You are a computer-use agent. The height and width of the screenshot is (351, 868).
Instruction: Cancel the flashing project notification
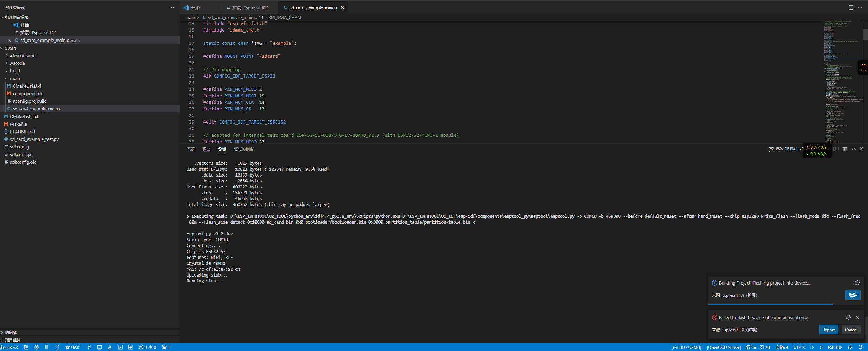click(853, 295)
